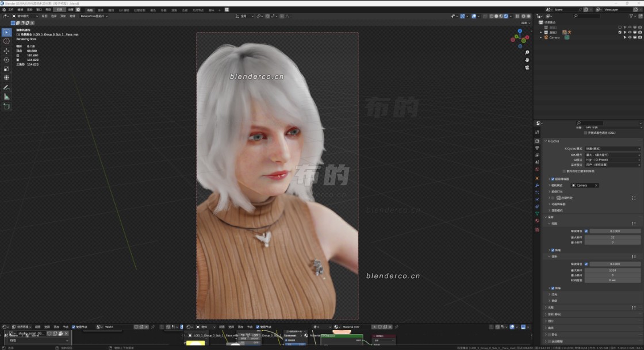Viewport: 644px width, 350px height.
Task: Select the Select Box tool
Action: [x=6, y=32]
